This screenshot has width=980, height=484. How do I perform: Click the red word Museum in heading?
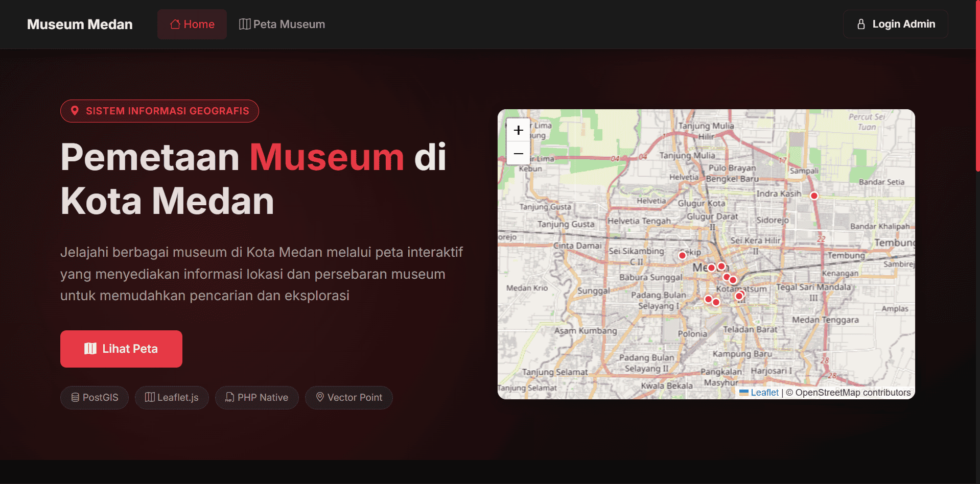tap(327, 157)
